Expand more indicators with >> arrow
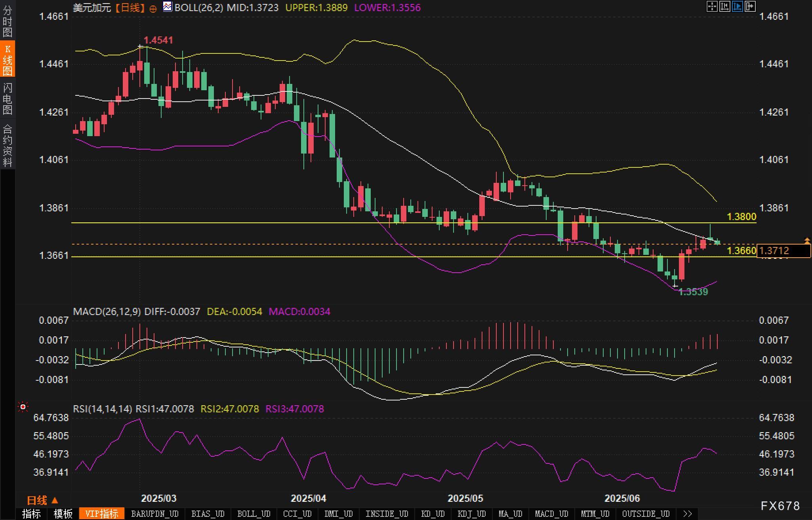Viewport: 812px width, 520px height. pyautogui.click(x=688, y=514)
